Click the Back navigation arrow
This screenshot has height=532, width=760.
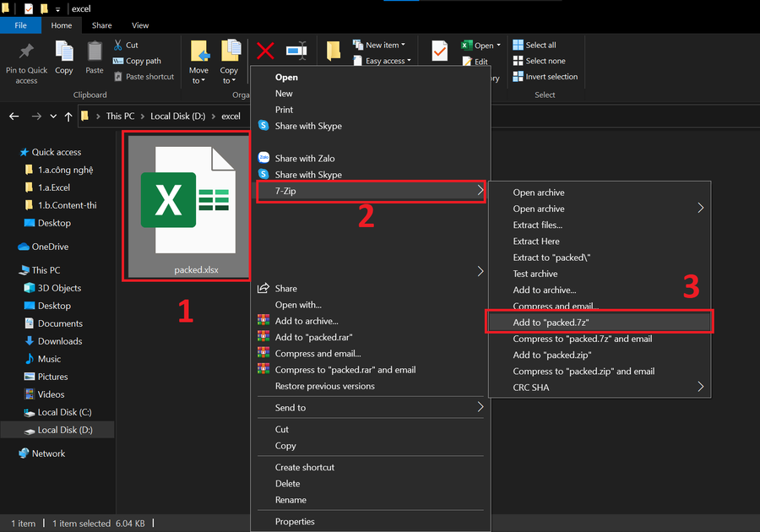coord(14,117)
